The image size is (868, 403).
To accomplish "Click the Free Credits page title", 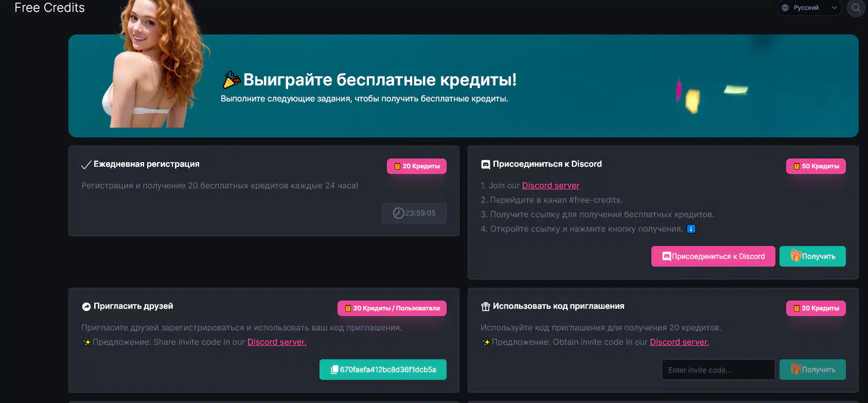I will [49, 8].
